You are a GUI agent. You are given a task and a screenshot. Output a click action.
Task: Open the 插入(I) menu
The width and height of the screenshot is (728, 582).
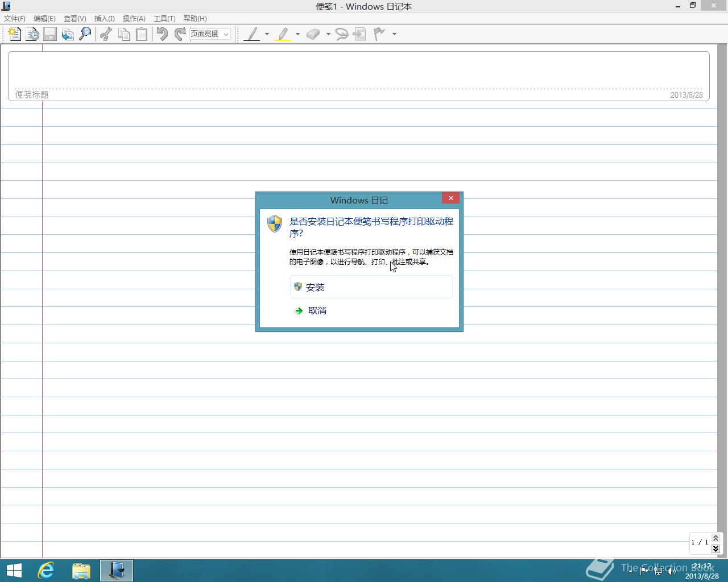(x=104, y=19)
